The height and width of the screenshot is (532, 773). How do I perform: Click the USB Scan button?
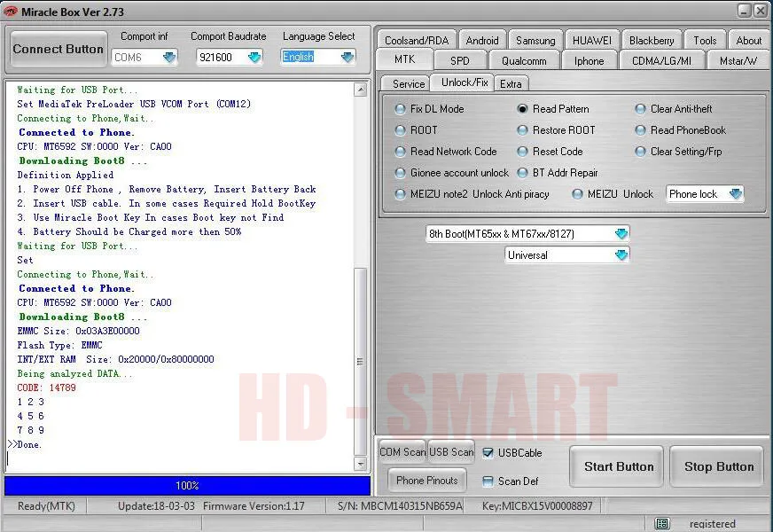451,452
